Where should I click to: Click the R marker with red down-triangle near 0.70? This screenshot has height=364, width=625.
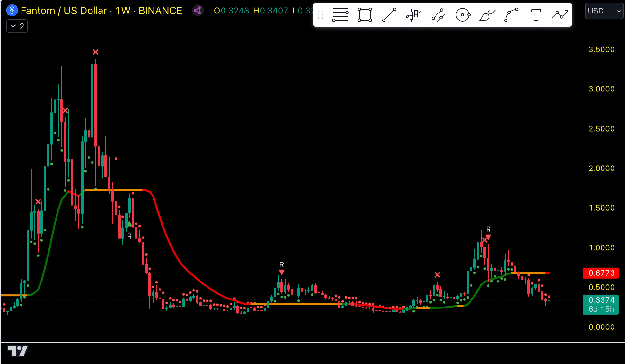click(x=282, y=268)
